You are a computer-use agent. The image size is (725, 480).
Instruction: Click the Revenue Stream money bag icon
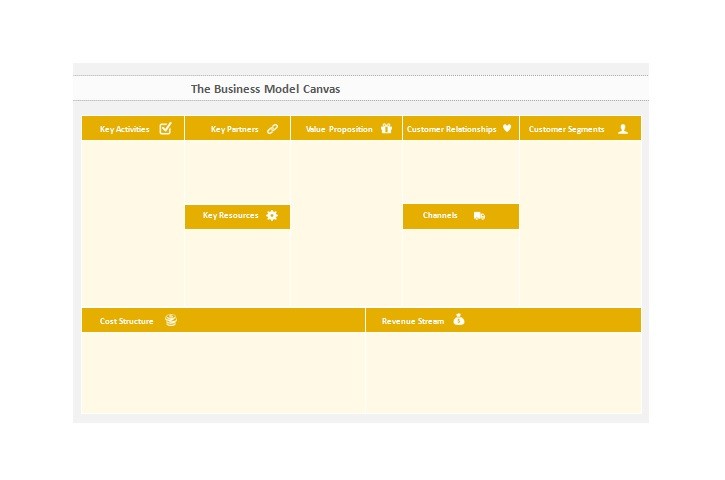click(459, 320)
